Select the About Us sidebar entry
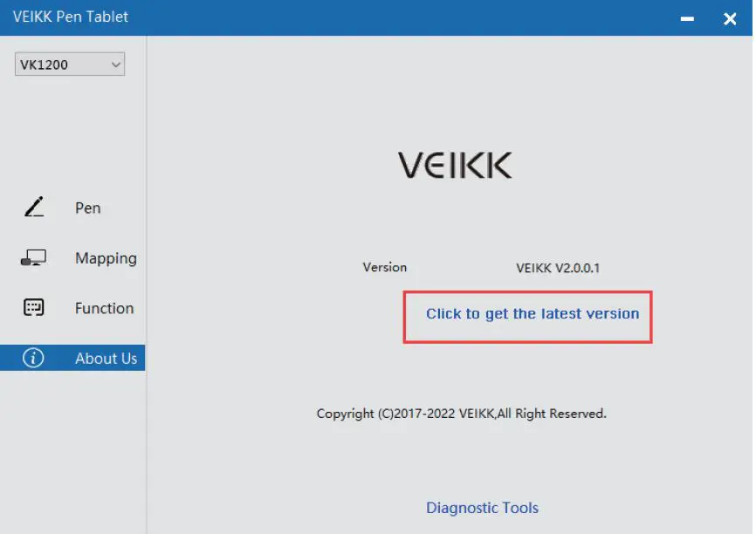This screenshot has width=756, height=534. [x=105, y=358]
